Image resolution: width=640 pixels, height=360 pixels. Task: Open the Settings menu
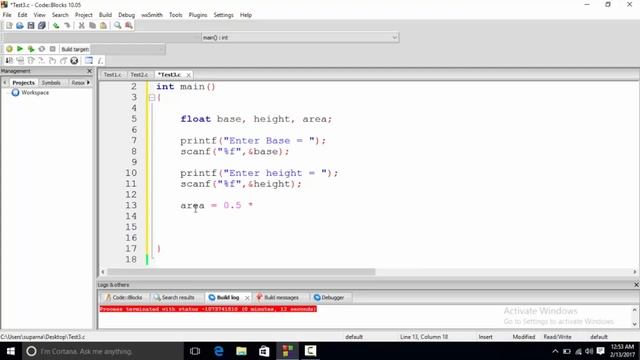(x=223, y=15)
